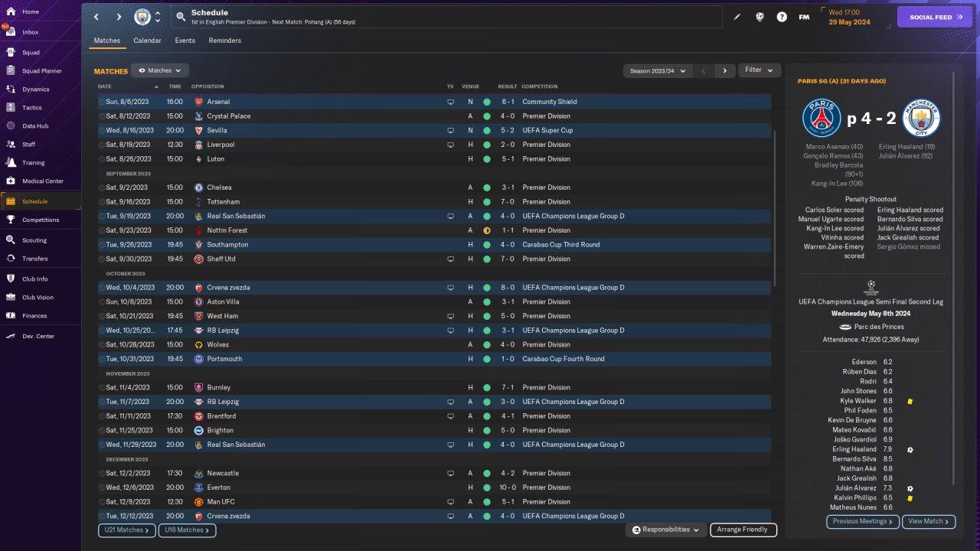Switch to the Calendar tab
This screenshot has width=980, height=551.
point(147,41)
